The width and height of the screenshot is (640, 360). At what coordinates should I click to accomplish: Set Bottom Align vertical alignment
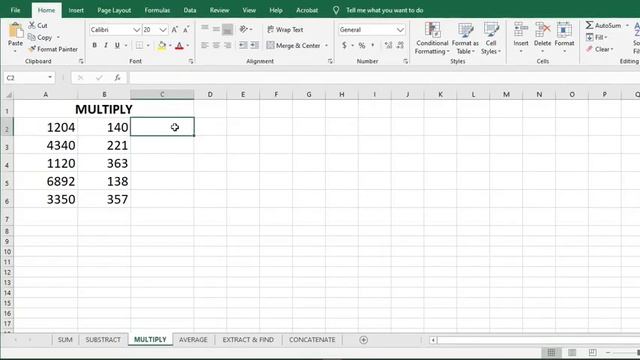click(228, 29)
